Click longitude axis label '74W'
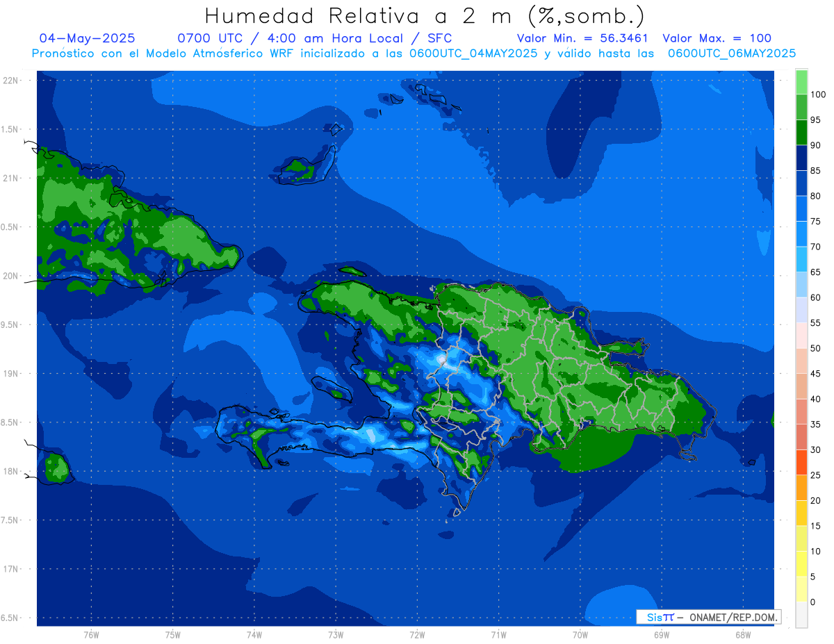 pos(254,634)
